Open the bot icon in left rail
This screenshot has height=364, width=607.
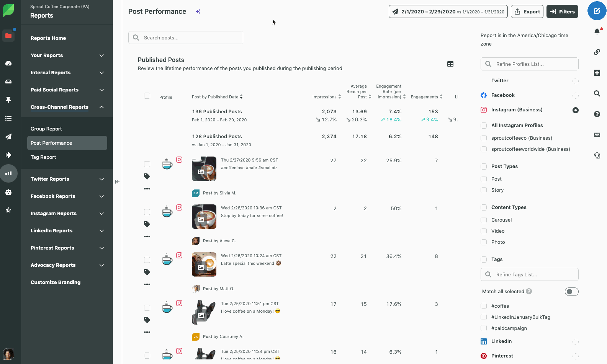coord(8,192)
